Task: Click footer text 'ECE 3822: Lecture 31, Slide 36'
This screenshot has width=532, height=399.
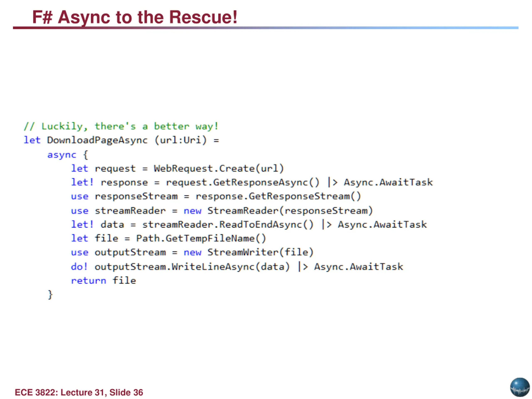Action: coord(79,393)
